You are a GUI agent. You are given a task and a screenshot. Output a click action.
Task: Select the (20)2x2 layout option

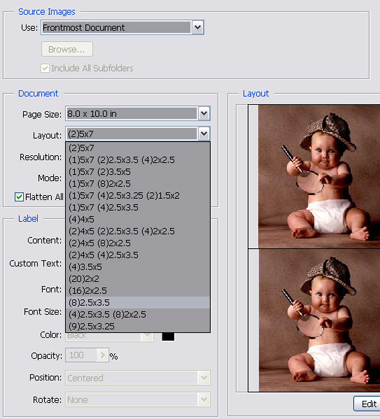point(138,279)
